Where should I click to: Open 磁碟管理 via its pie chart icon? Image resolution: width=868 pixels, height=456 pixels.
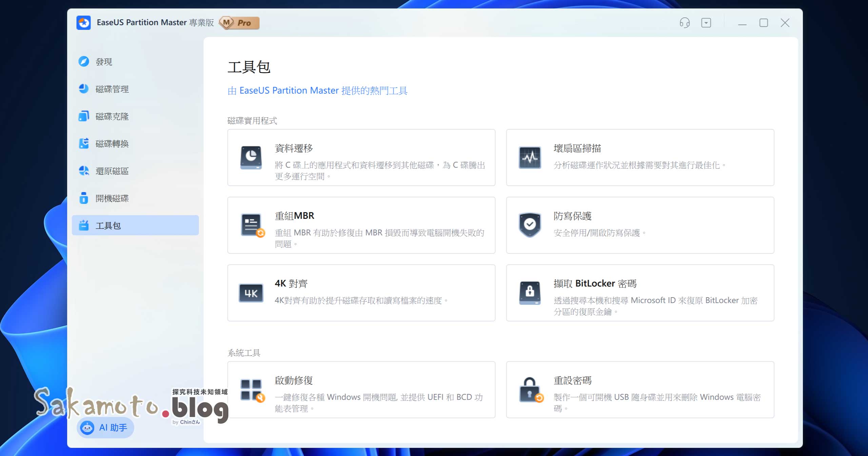point(84,89)
